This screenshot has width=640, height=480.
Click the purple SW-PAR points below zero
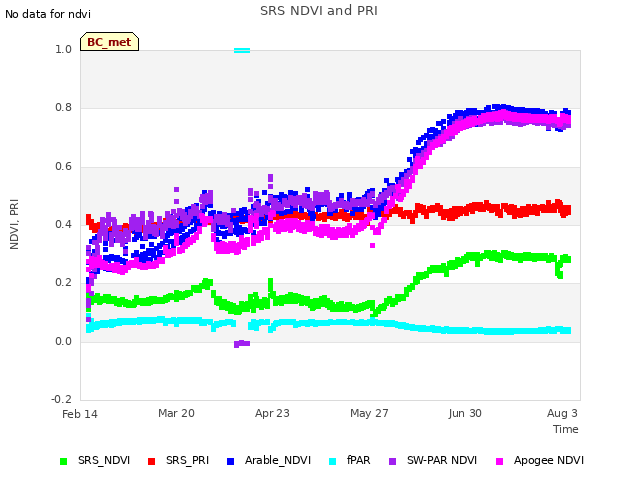(x=242, y=344)
